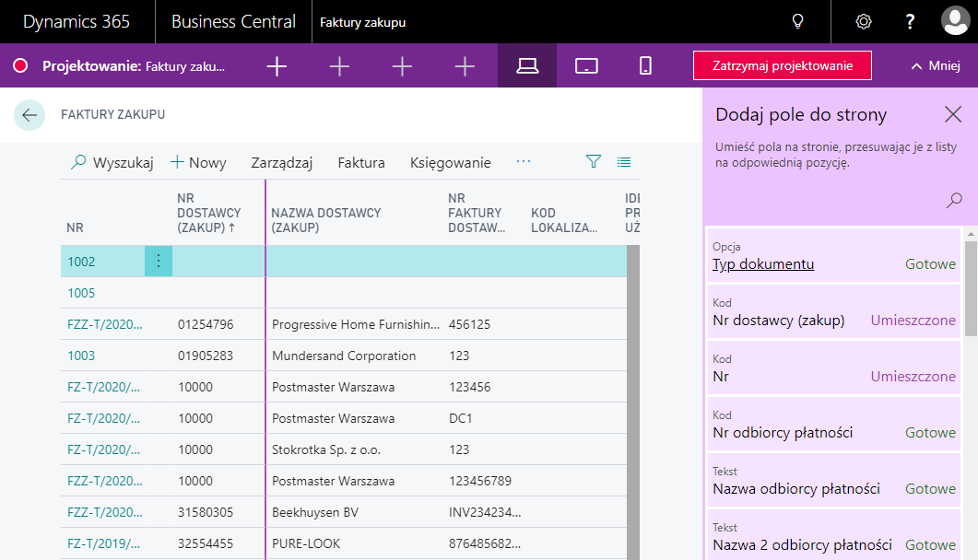Switch to desktop preview mode
The height and width of the screenshot is (560, 978).
tap(527, 65)
